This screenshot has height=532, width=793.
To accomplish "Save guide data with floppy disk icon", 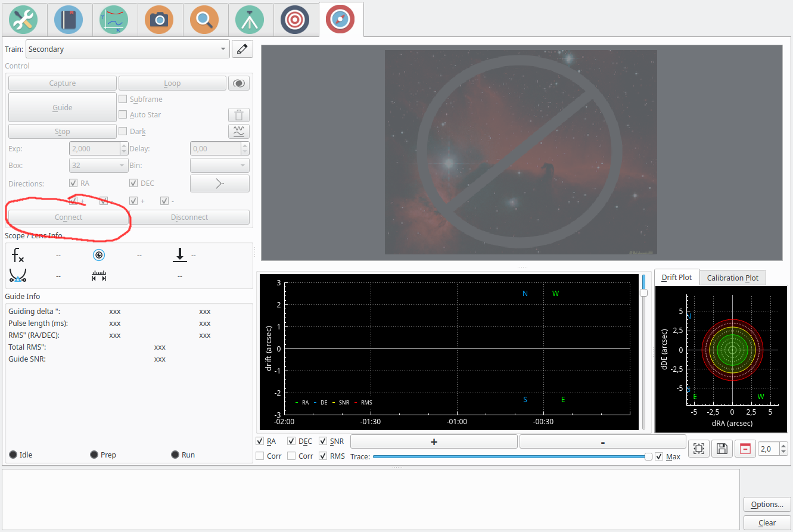I will click(x=722, y=449).
